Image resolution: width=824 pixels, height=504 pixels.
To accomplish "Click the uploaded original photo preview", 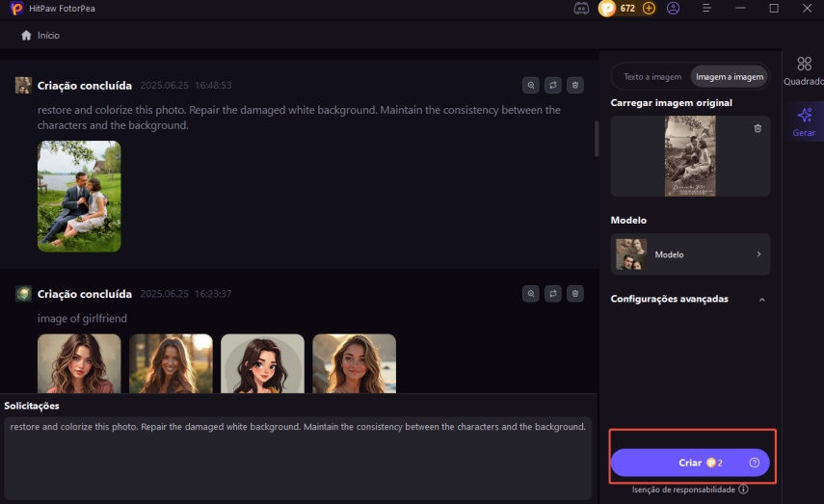I will pyautogui.click(x=690, y=156).
